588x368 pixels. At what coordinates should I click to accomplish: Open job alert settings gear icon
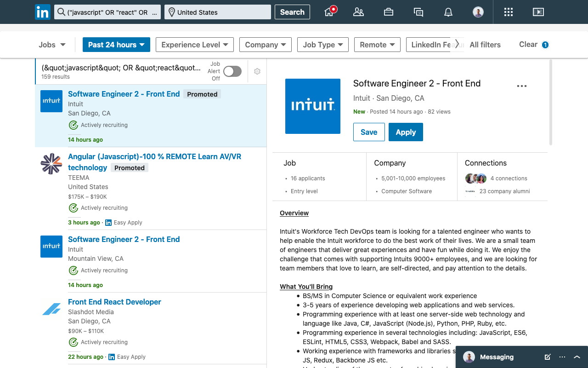tap(257, 71)
